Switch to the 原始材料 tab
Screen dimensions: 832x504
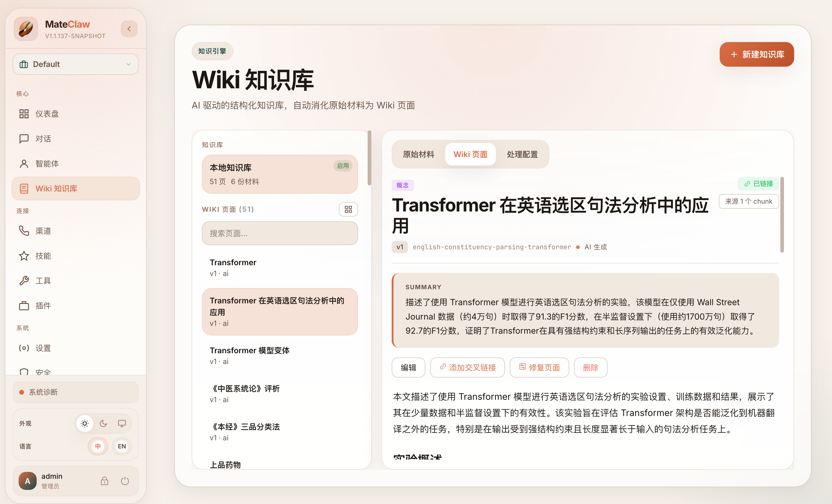click(419, 154)
